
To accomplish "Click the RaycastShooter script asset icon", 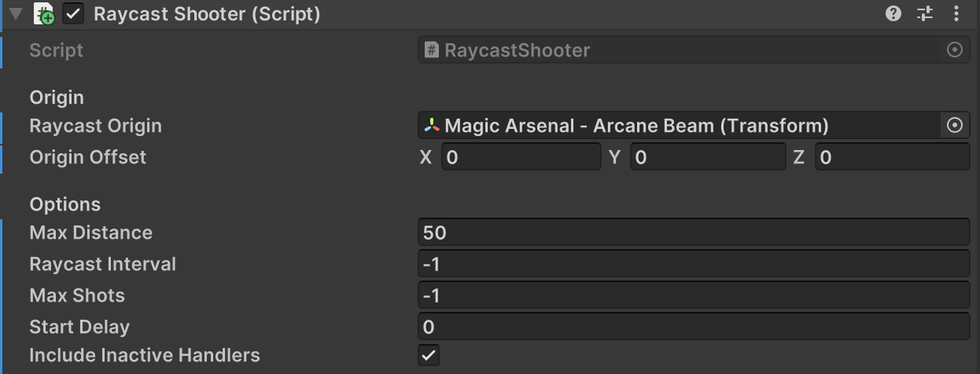I will coord(432,50).
